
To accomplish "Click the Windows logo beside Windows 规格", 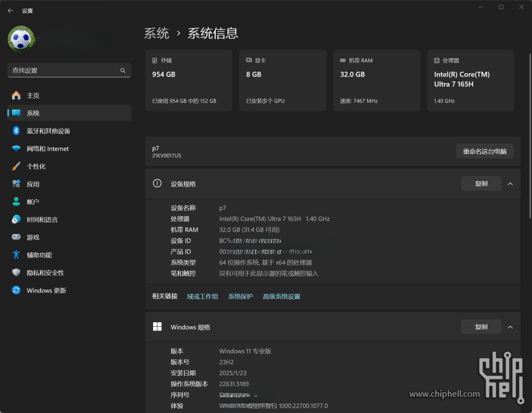I will pos(157,327).
